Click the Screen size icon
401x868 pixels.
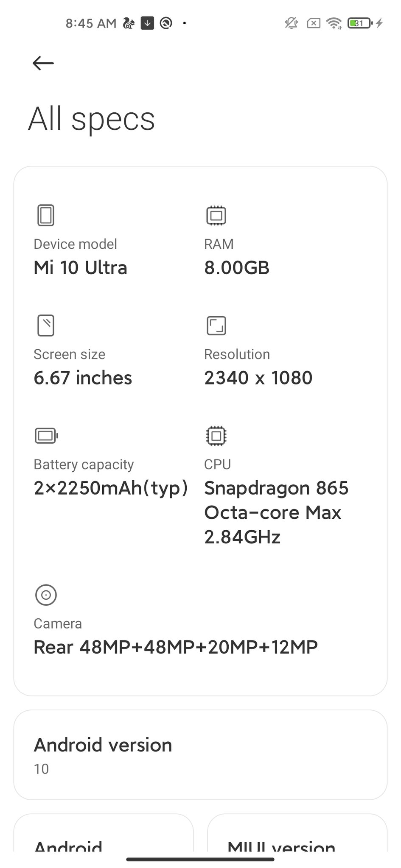(46, 325)
